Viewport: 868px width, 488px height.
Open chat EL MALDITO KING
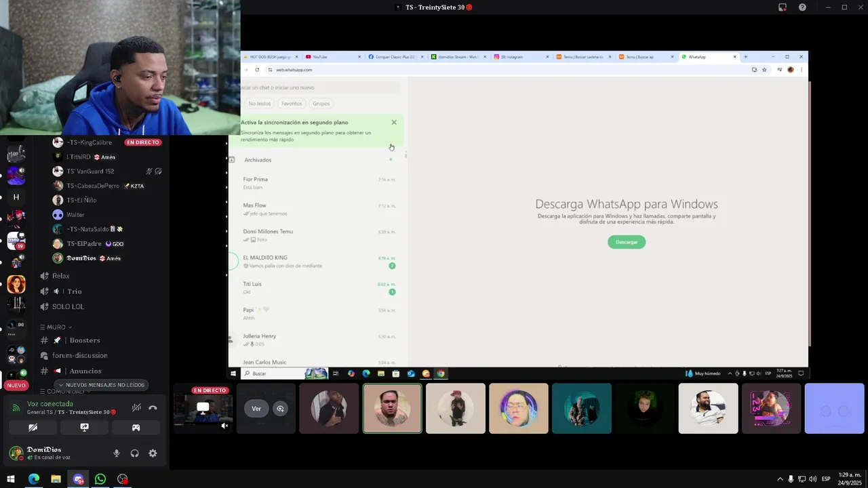[x=317, y=262]
